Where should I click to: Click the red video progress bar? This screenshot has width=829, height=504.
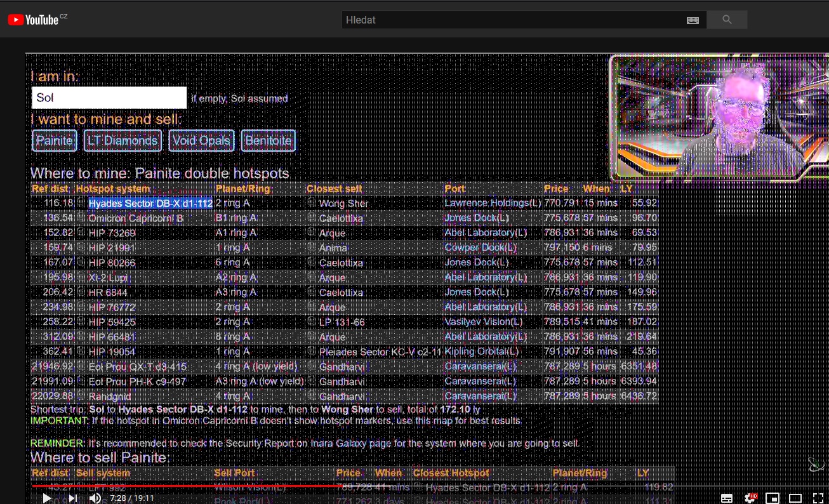[x=187, y=486]
